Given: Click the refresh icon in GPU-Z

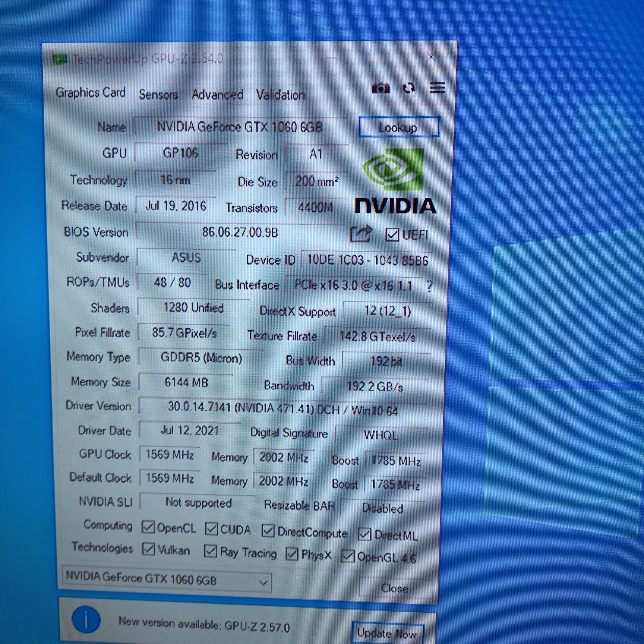Looking at the screenshot, I should pos(409,88).
